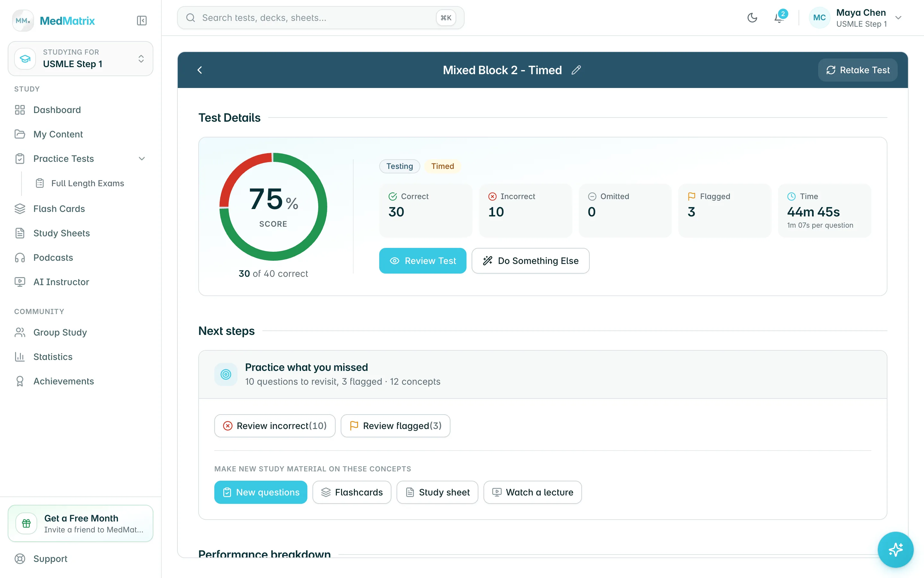Click the Time 44m 45s stat card
This screenshot has height=578, width=924.
[x=825, y=211]
